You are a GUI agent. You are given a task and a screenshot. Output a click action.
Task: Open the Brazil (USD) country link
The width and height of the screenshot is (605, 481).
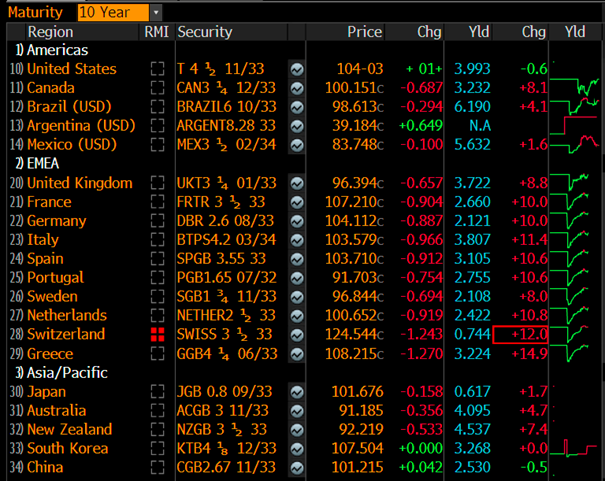[x=69, y=107]
